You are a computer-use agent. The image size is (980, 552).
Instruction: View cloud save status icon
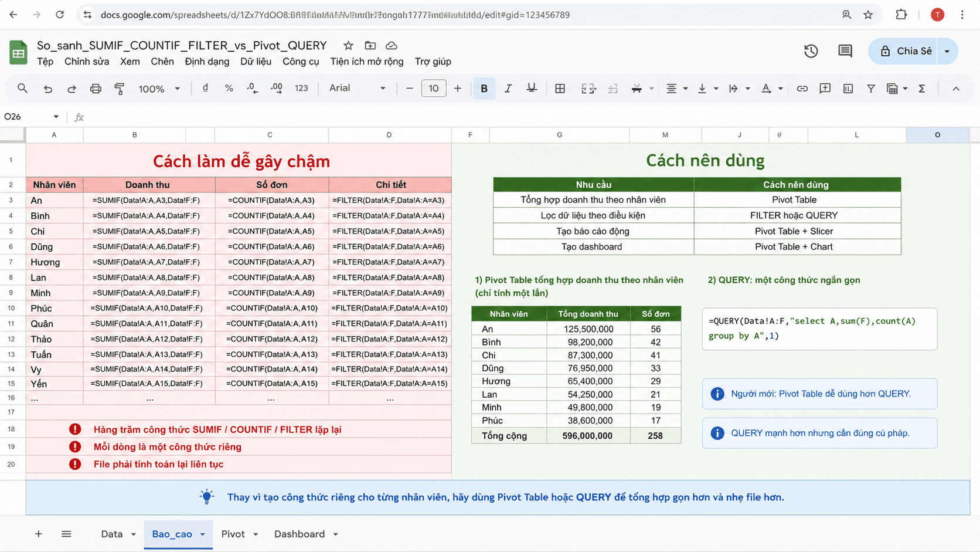coord(392,46)
